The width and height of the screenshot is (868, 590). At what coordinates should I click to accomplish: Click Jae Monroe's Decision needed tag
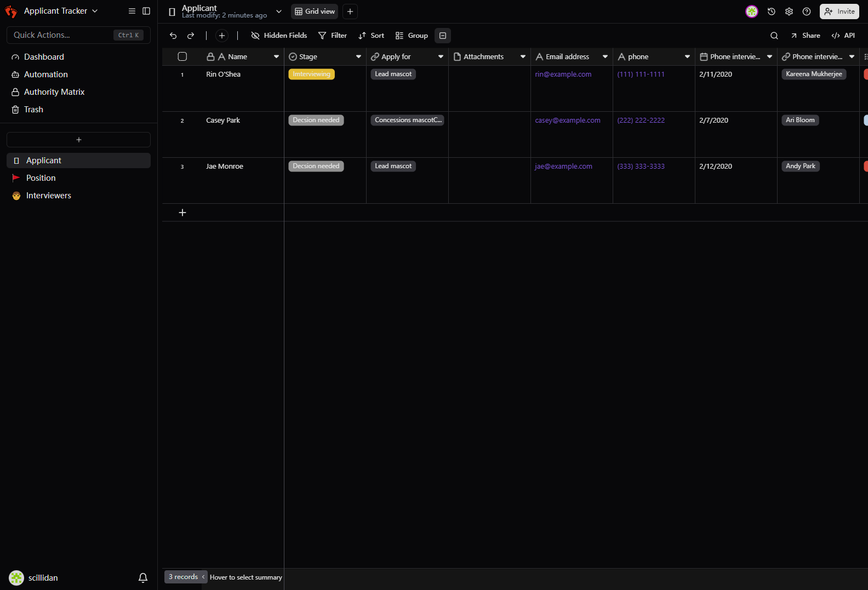(316, 166)
